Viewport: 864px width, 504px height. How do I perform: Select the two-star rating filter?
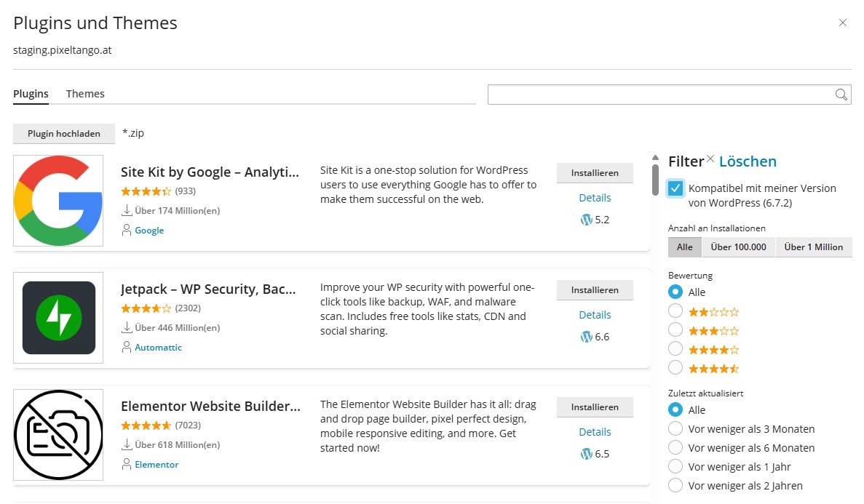pos(675,311)
